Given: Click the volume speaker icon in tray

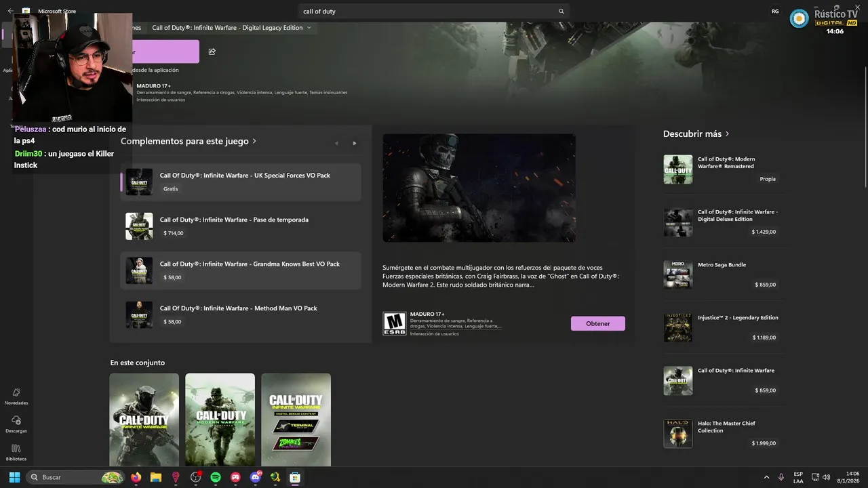Looking at the screenshot, I should pyautogui.click(x=826, y=477).
